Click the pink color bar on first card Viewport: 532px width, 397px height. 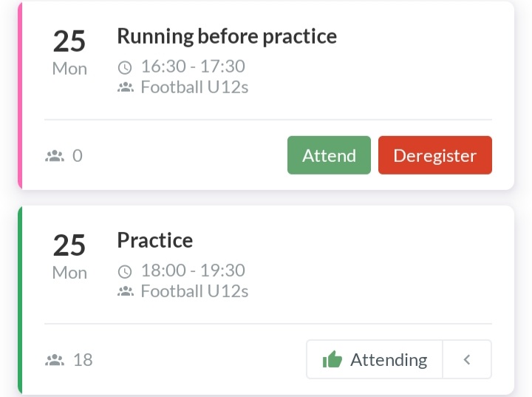20,95
